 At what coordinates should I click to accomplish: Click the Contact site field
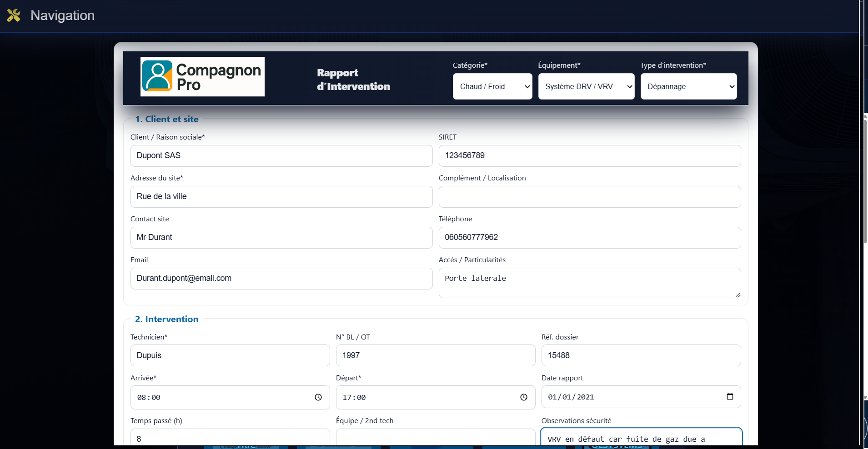point(281,238)
